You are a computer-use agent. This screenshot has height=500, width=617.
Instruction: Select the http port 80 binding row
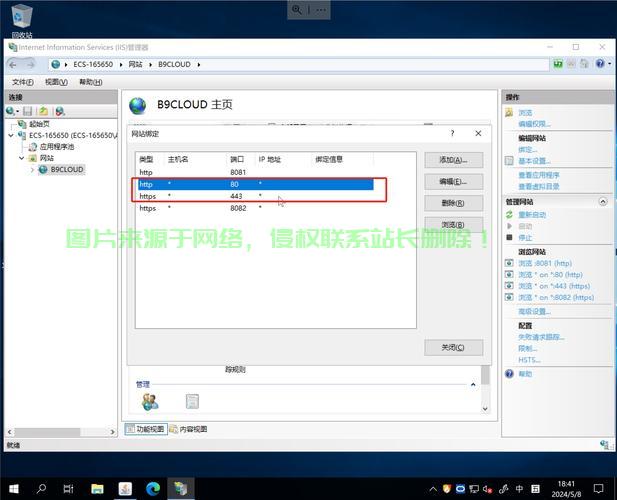pos(256,184)
